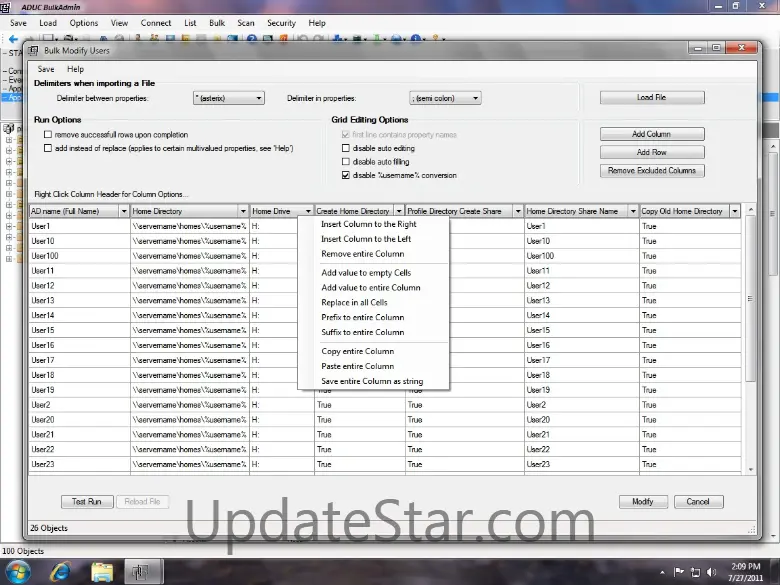
Task: Select the User23 cell in AD name column
Action: click(80, 464)
